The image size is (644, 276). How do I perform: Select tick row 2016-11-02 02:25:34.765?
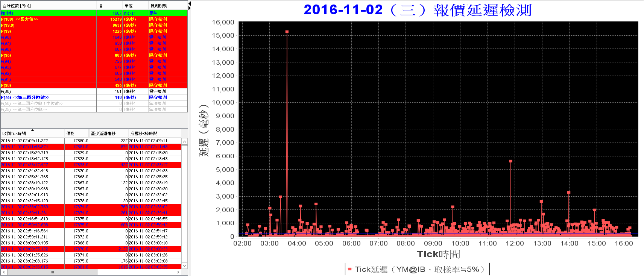91,177
